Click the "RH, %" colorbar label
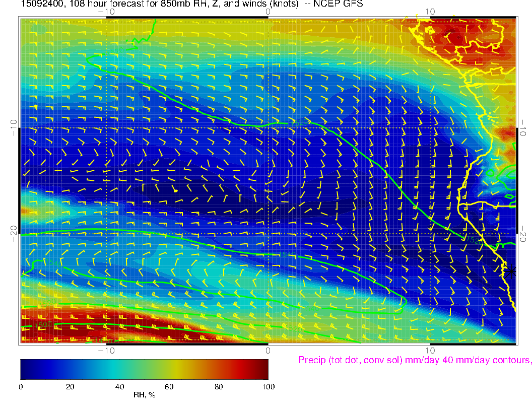This screenshot has height=411, width=532. [144, 395]
